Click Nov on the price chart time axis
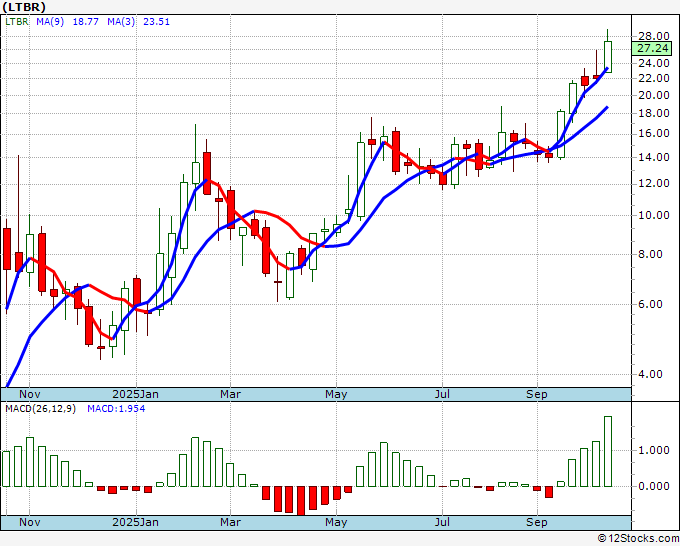The image size is (680, 546). point(29,394)
